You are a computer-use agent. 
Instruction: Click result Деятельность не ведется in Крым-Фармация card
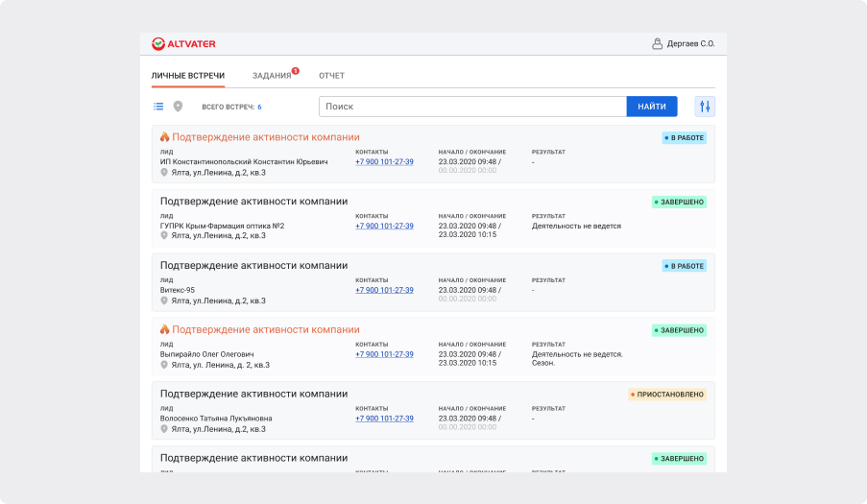tap(576, 226)
